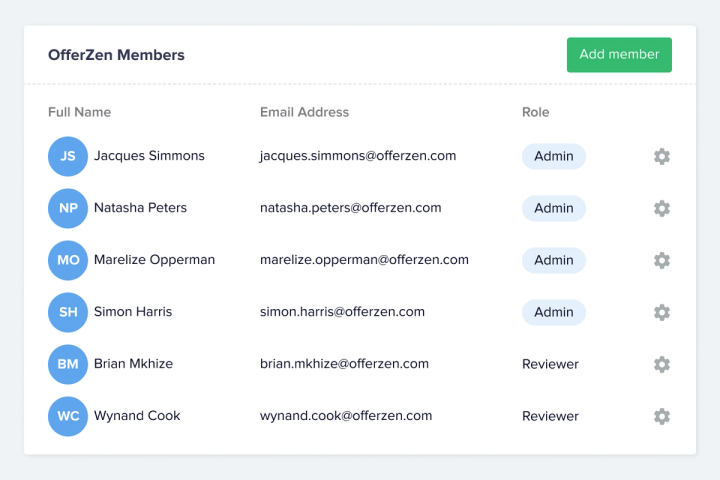
Task: Click the NP avatar circle
Action: pos(68,208)
